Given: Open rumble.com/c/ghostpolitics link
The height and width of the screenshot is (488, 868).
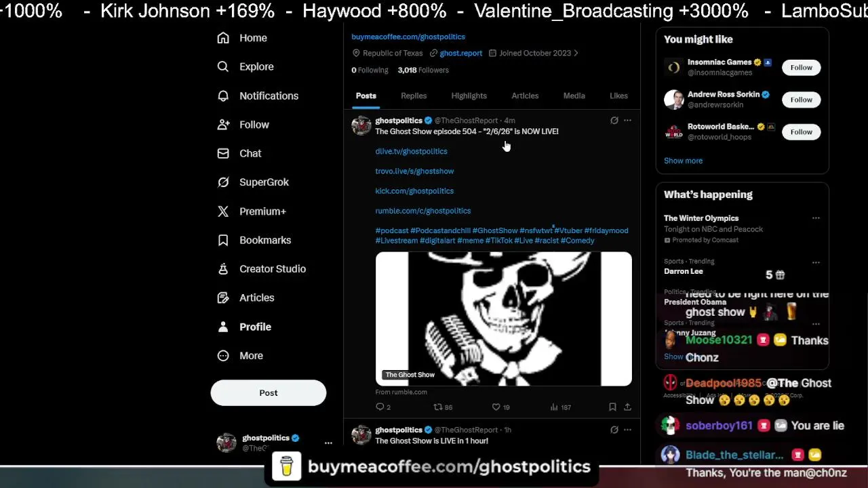Looking at the screenshot, I should [423, 211].
